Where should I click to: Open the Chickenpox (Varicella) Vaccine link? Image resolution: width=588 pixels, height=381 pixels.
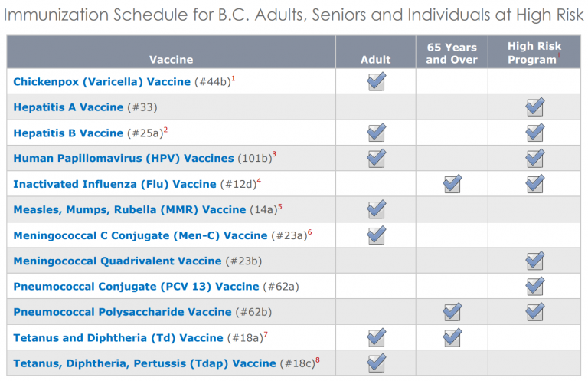pyautogui.click(x=102, y=82)
